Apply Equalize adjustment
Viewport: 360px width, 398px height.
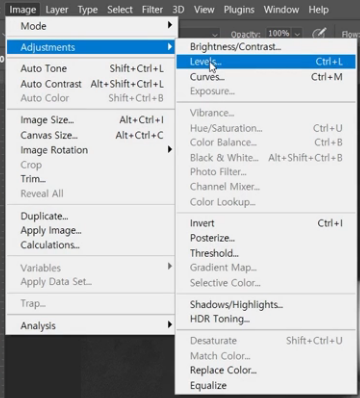pyautogui.click(x=266, y=385)
